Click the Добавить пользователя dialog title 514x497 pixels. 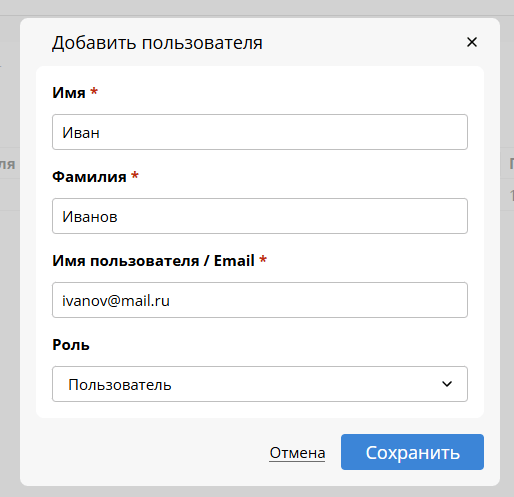click(x=157, y=43)
